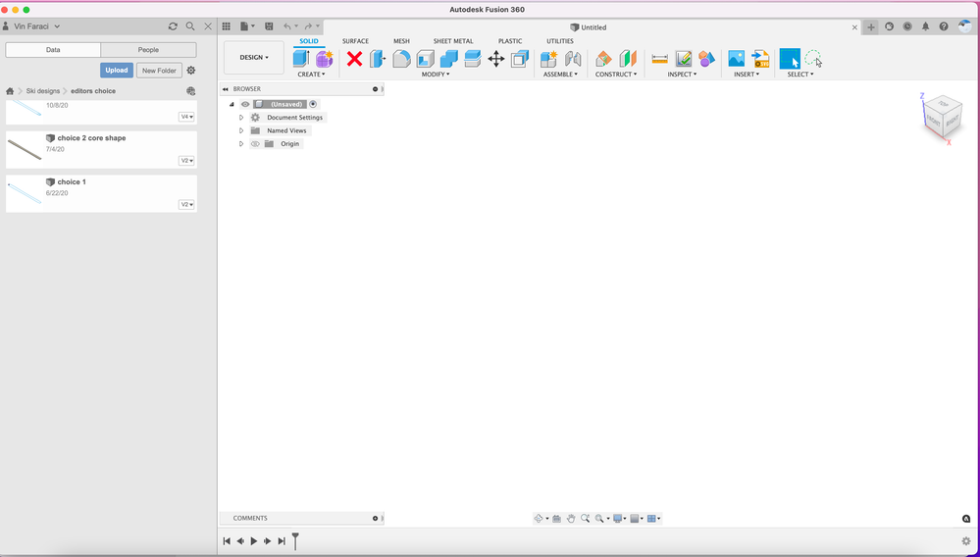Select the New Component (Extrude) tool icon

tap(301, 59)
